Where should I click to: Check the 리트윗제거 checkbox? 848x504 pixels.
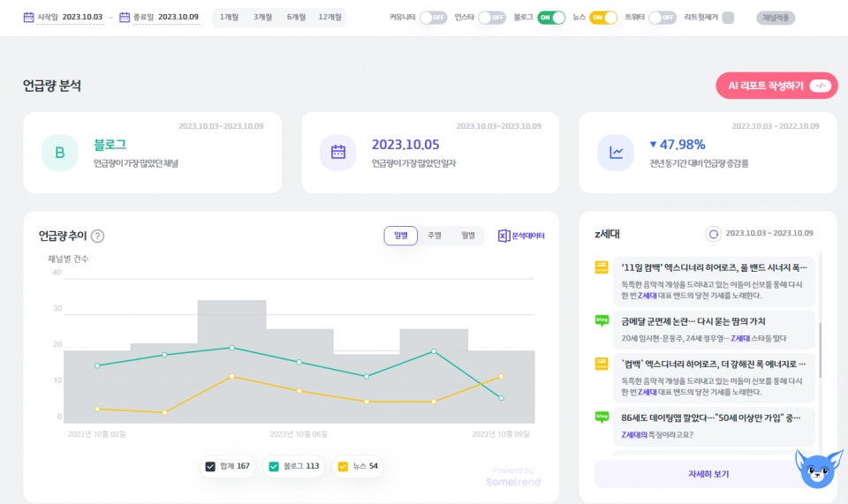pyautogui.click(x=728, y=18)
